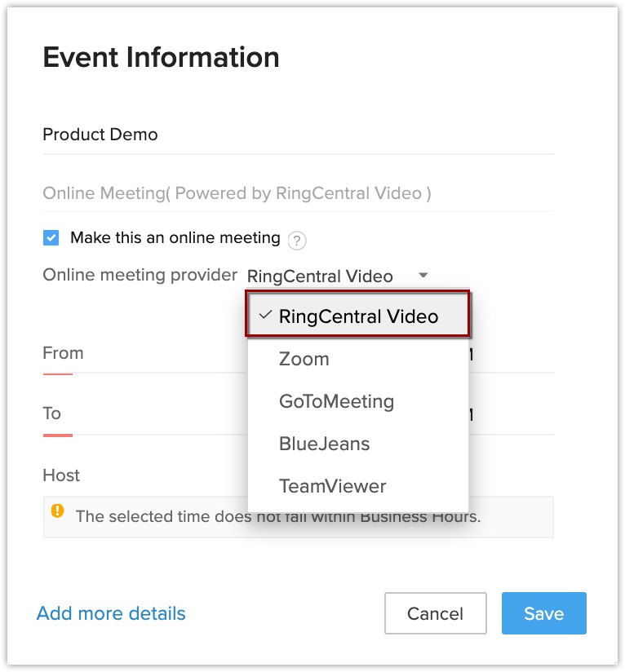
Task: Select RingCentral Video from the list
Action: pos(358,316)
